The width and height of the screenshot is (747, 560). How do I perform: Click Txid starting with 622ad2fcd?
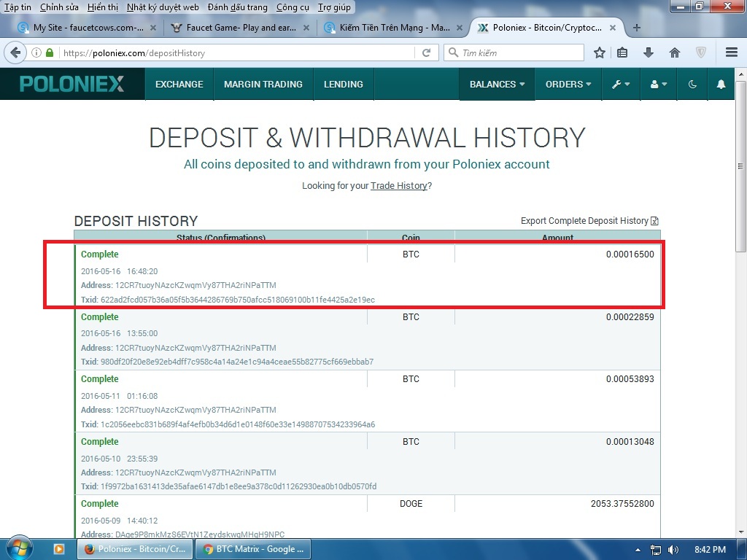coord(238,300)
